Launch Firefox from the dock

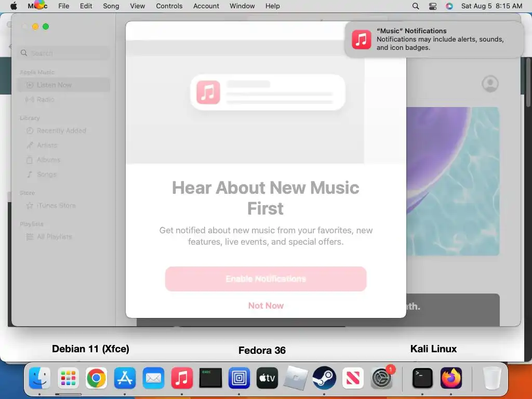click(451, 378)
